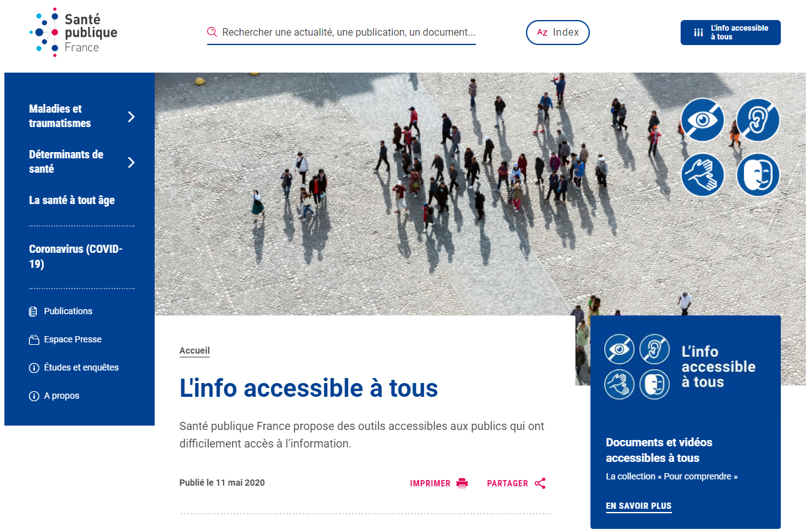The image size is (809, 532).
Task: Click the Santé publique France logo
Action: pyautogui.click(x=73, y=33)
